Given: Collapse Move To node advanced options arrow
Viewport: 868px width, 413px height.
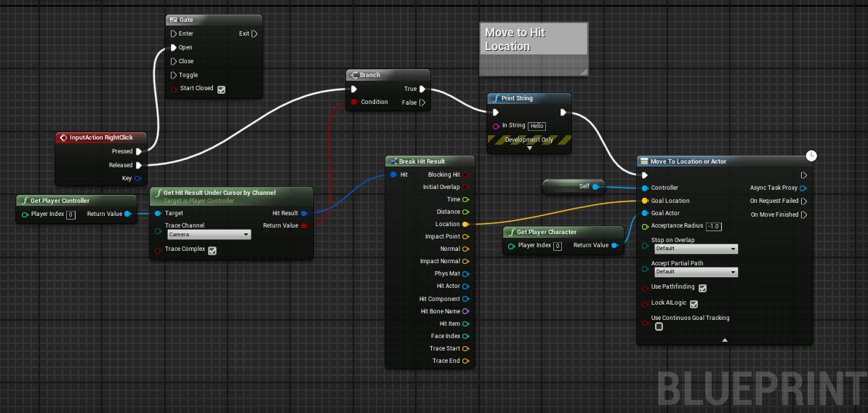Looking at the screenshot, I should [x=725, y=340].
